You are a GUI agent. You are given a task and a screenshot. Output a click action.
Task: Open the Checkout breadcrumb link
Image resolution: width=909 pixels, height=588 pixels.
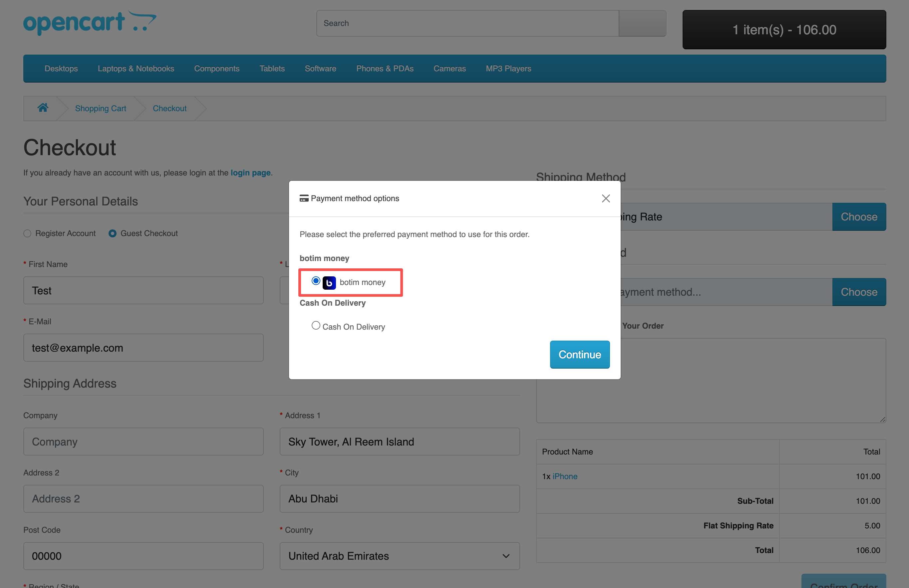170,109
